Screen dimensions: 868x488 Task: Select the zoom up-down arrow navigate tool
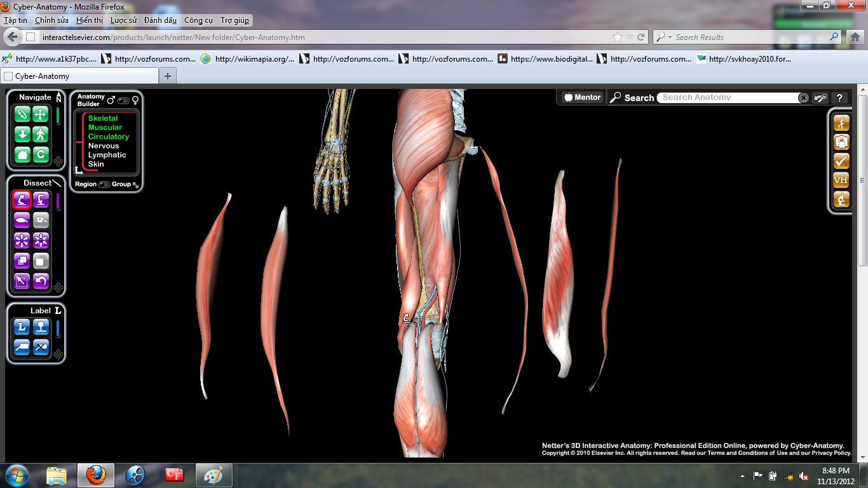pos(22,134)
